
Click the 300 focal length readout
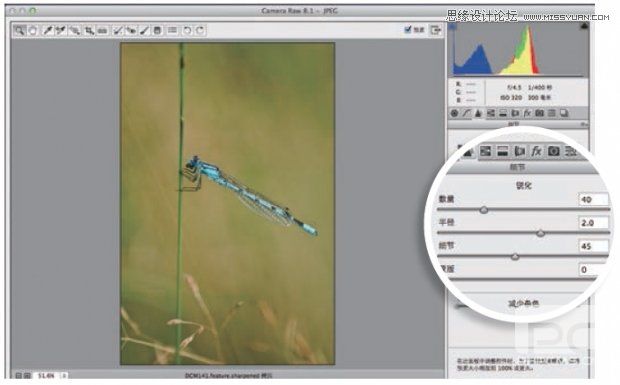pyautogui.click(x=539, y=97)
